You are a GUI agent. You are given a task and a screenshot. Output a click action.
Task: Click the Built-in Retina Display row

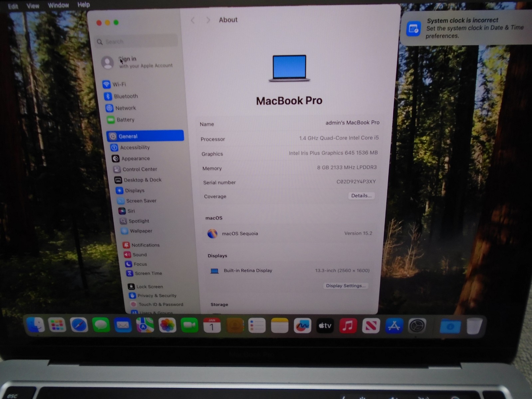coord(290,271)
